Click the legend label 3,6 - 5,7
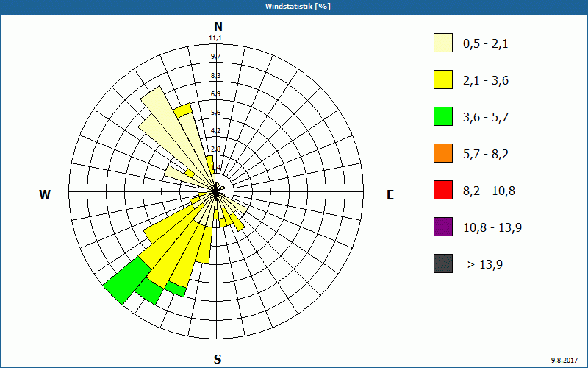 pos(486,118)
